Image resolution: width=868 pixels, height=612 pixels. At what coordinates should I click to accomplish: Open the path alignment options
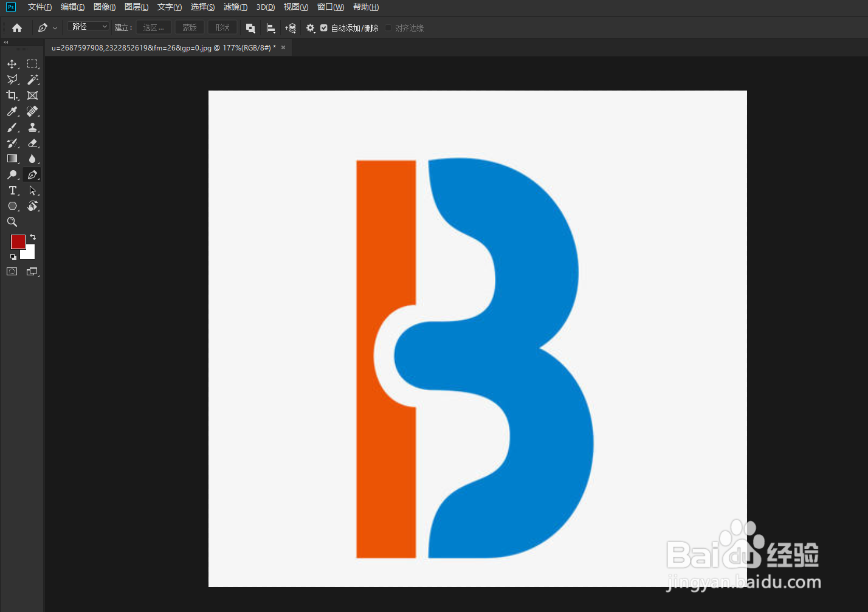[271, 28]
